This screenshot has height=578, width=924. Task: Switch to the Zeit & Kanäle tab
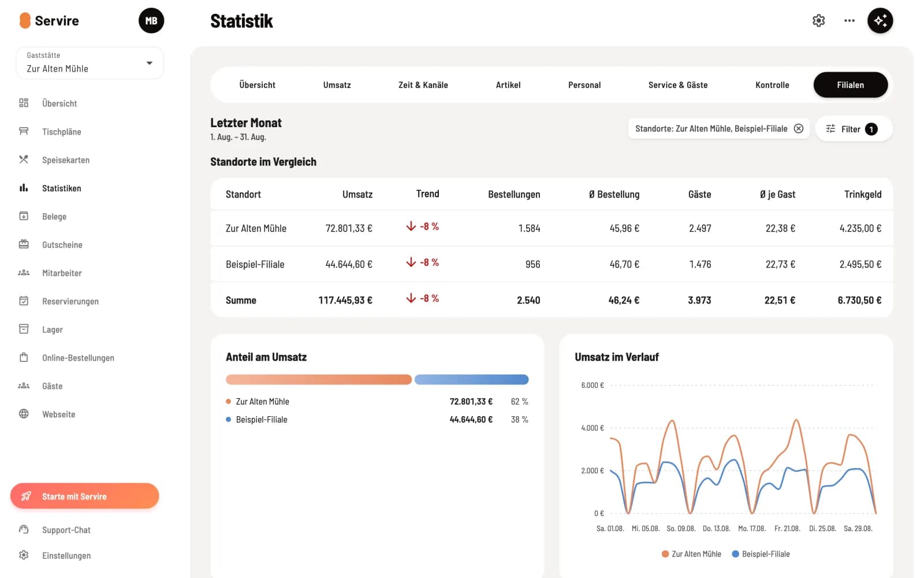pyautogui.click(x=423, y=85)
